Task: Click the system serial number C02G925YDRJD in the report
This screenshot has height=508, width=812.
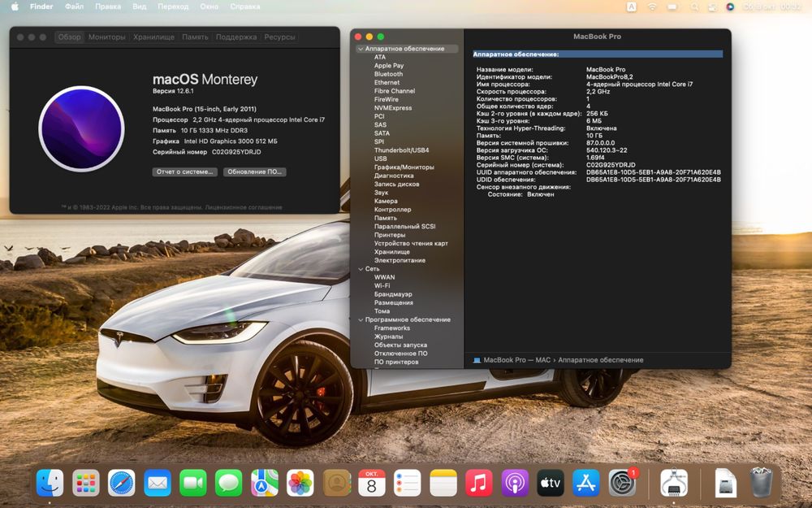Action: [611, 165]
